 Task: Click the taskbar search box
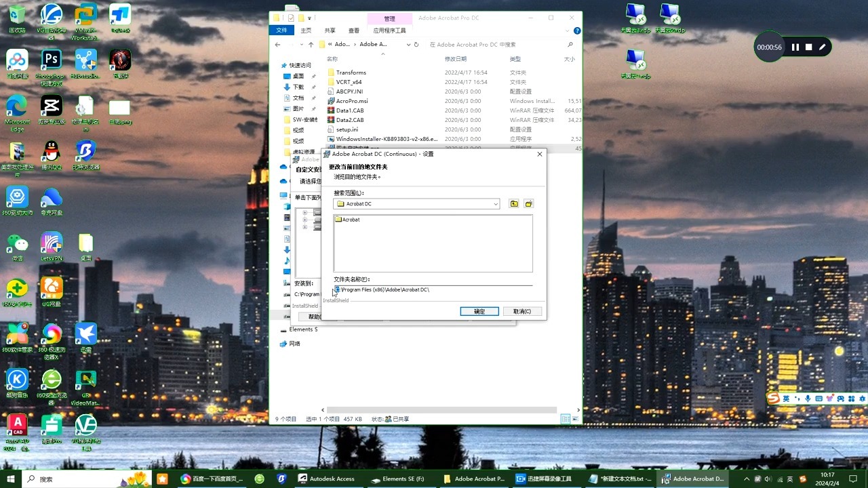(87, 479)
